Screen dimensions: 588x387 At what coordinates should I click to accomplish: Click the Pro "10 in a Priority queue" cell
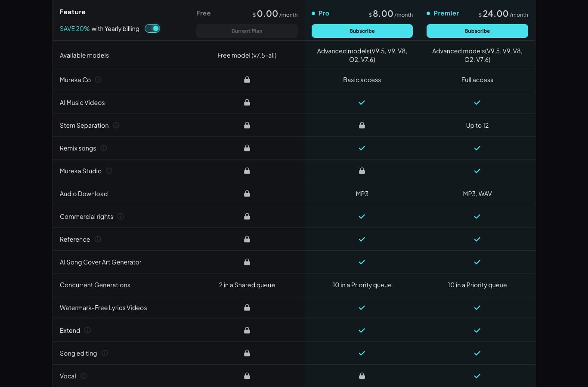click(362, 285)
